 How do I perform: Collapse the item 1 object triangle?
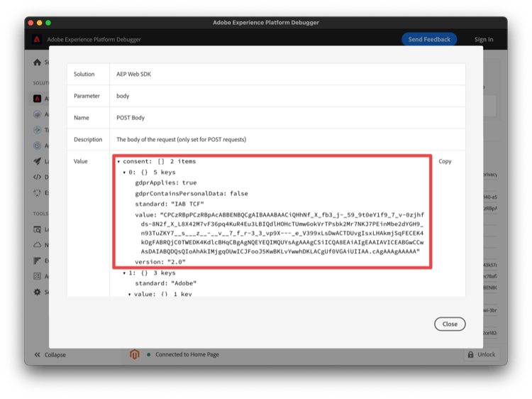(125, 273)
